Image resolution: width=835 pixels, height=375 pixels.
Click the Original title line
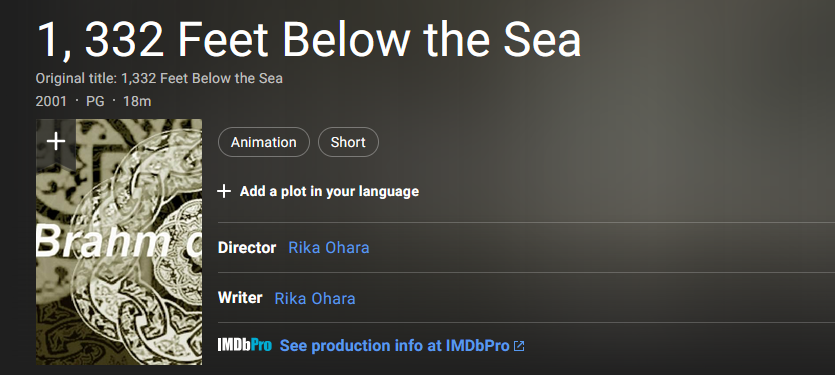[159, 79]
